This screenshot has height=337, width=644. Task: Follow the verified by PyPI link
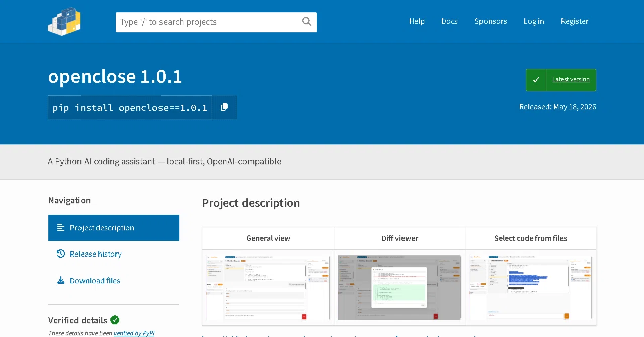(x=134, y=333)
